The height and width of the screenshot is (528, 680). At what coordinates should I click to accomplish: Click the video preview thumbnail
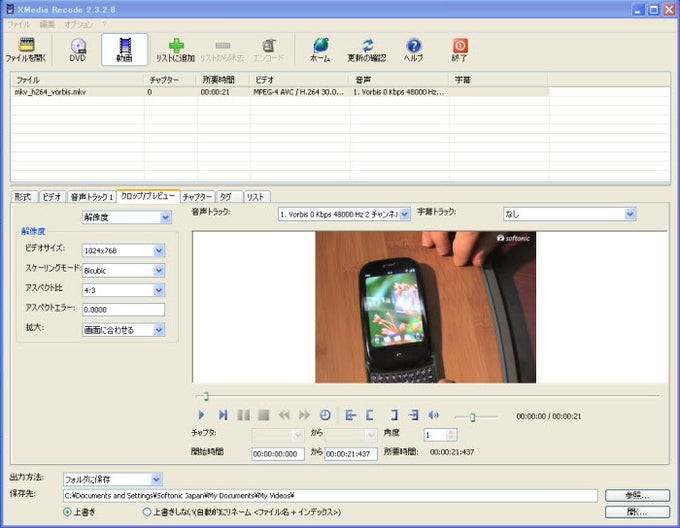[425, 307]
